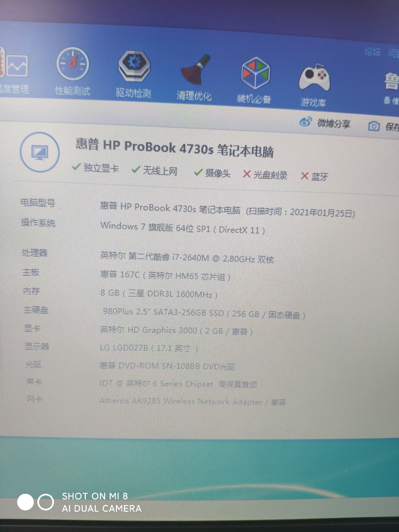399x532 pixels.
Task: Select the 显卡 label
Action: [32, 328]
